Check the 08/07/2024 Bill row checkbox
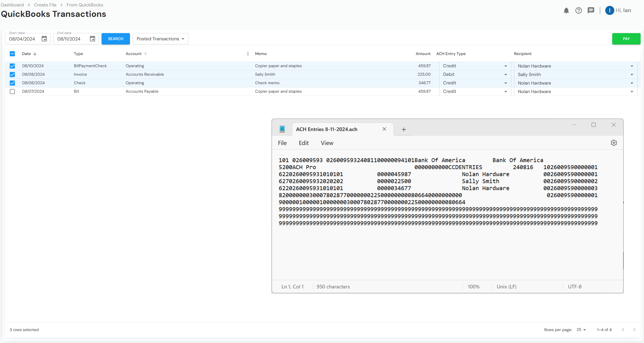This screenshot has width=644, height=343. click(x=12, y=92)
